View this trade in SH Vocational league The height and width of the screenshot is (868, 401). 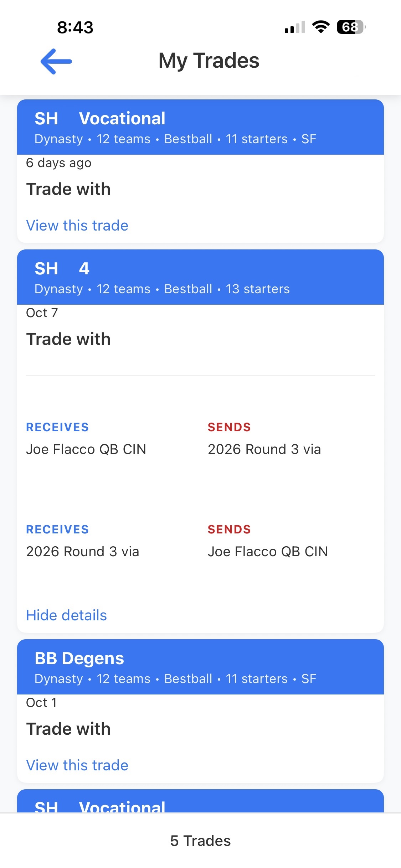(78, 225)
